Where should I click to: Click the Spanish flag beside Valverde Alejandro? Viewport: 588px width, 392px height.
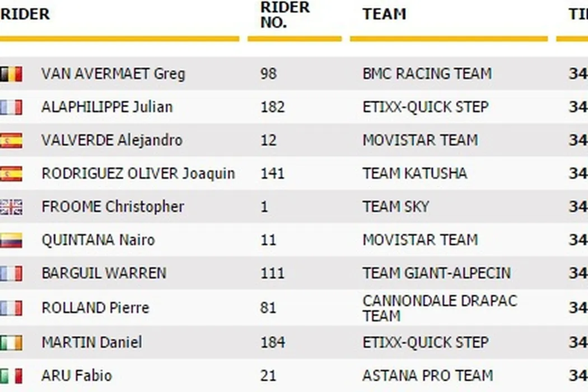pos(11,140)
